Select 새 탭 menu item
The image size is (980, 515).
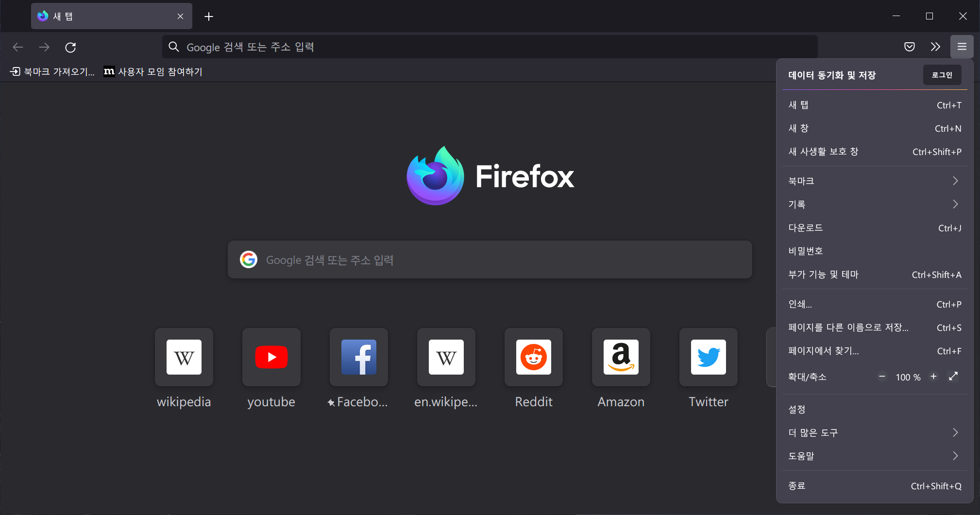[x=875, y=105]
